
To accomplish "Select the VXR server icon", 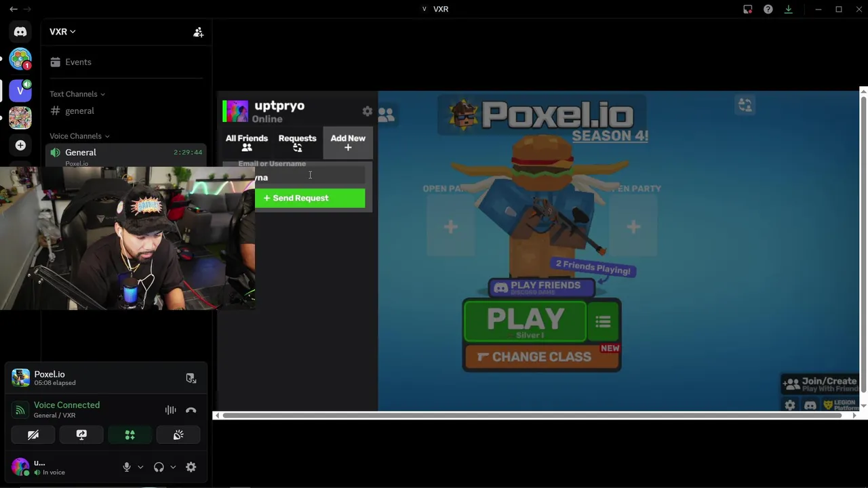I will click(20, 89).
